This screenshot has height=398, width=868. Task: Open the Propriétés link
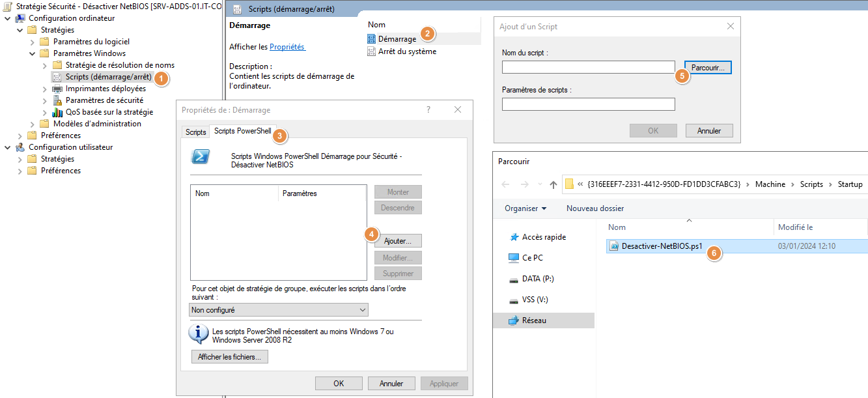[x=287, y=47]
